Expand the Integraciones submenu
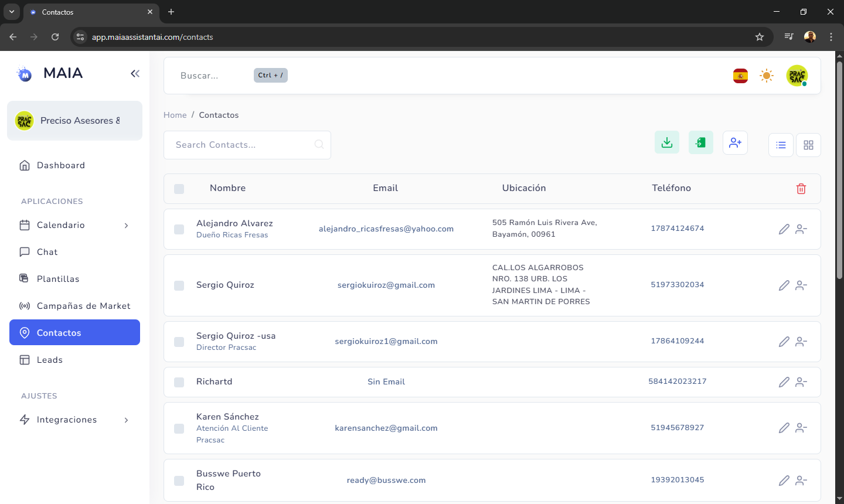844x504 pixels. [126, 420]
